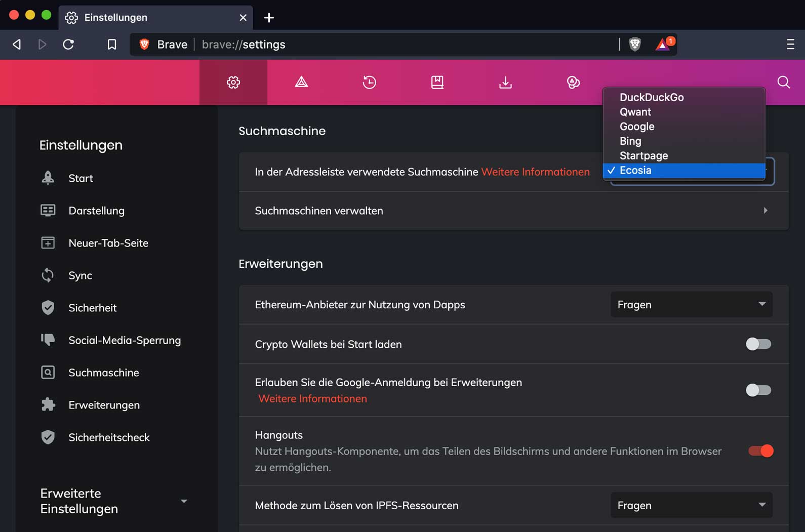Open a new tab with plus button

[269, 18]
